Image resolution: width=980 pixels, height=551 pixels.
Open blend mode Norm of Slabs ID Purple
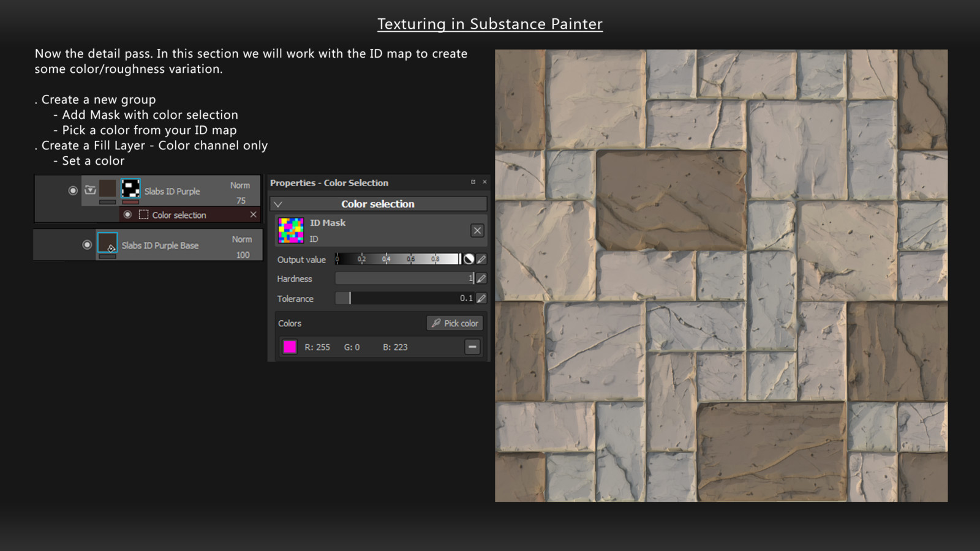(x=240, y=185)
